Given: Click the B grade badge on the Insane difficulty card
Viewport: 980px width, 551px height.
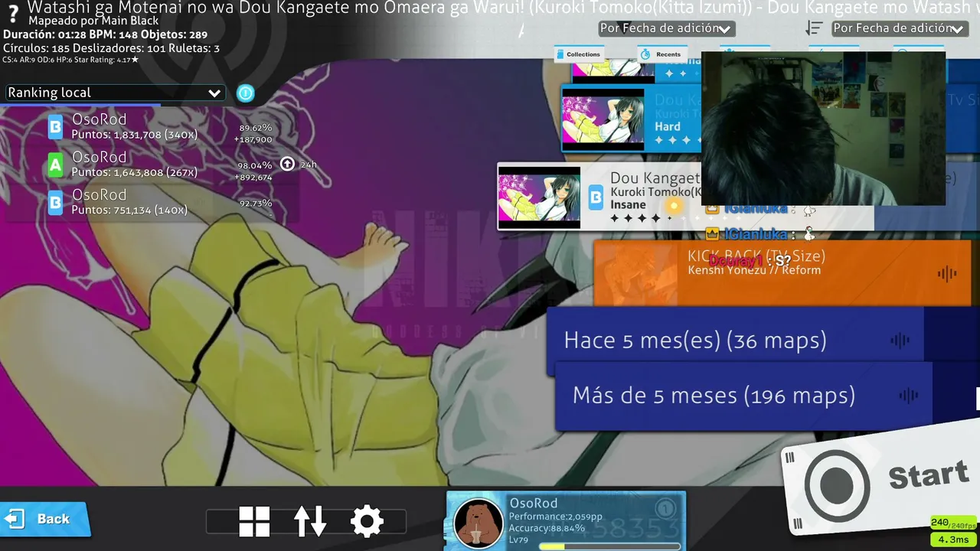Looking at the screenshot, I should [595, 198].
